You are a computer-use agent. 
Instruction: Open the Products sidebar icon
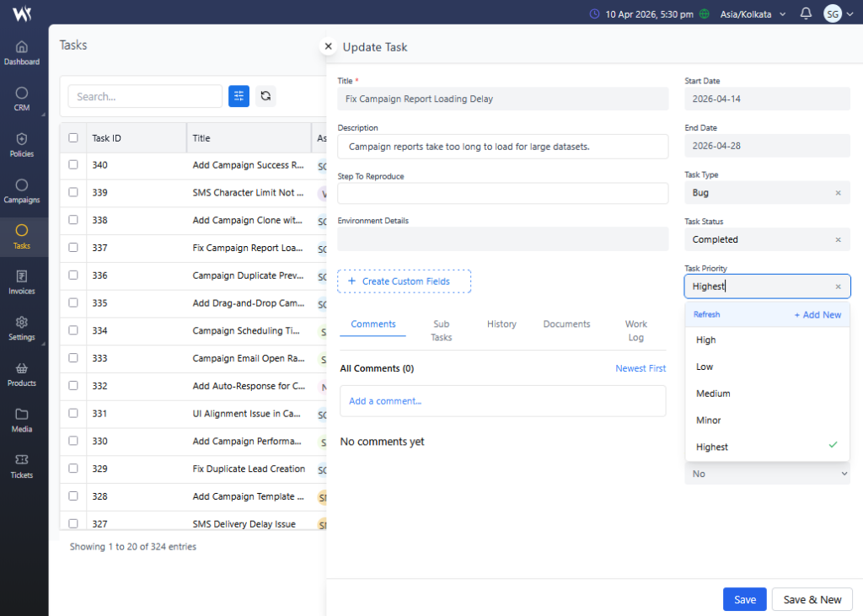click(x=21, y=374)
